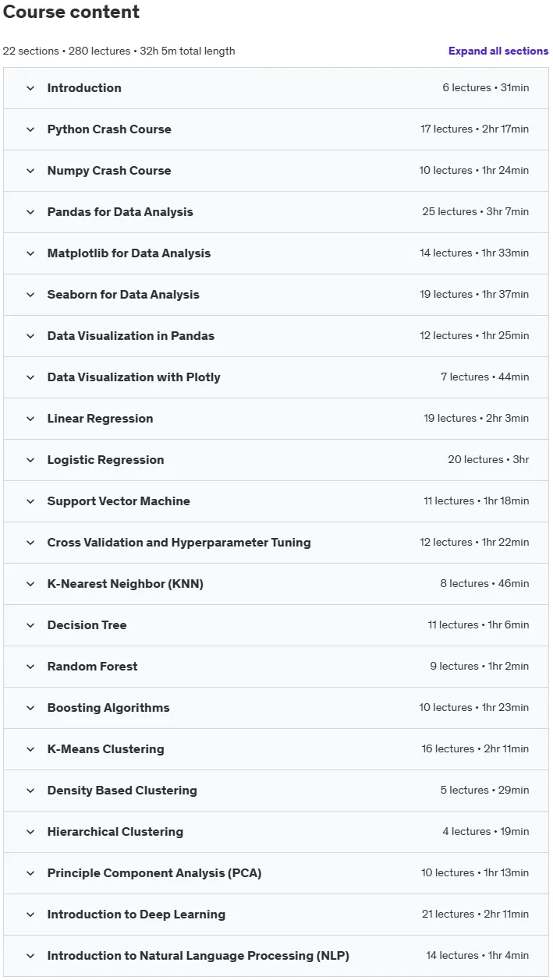The height and width of the screenshot is (980, 553).
Task: Open Introduction to Natural Language Processing section
Action: pos(276,956)
